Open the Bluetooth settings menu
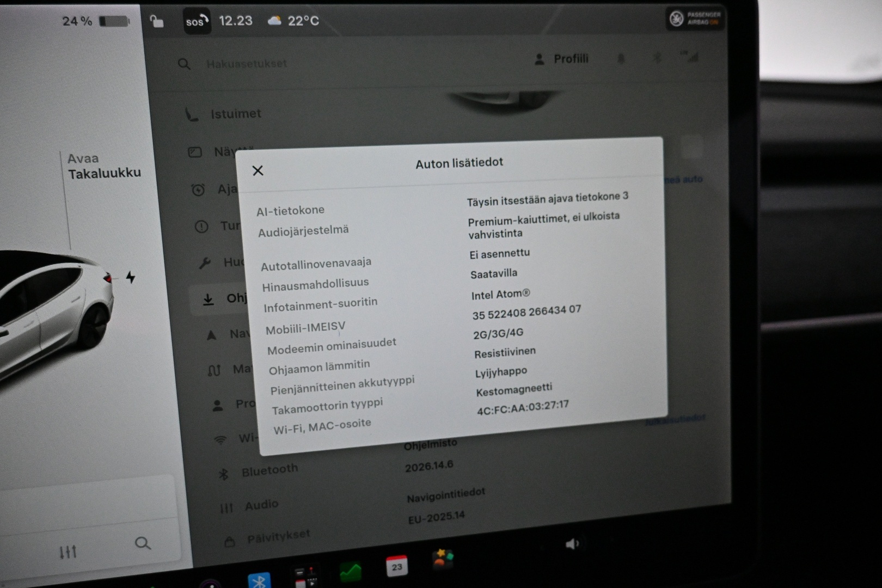Screen dimensions: 882x588 [258, 470]
